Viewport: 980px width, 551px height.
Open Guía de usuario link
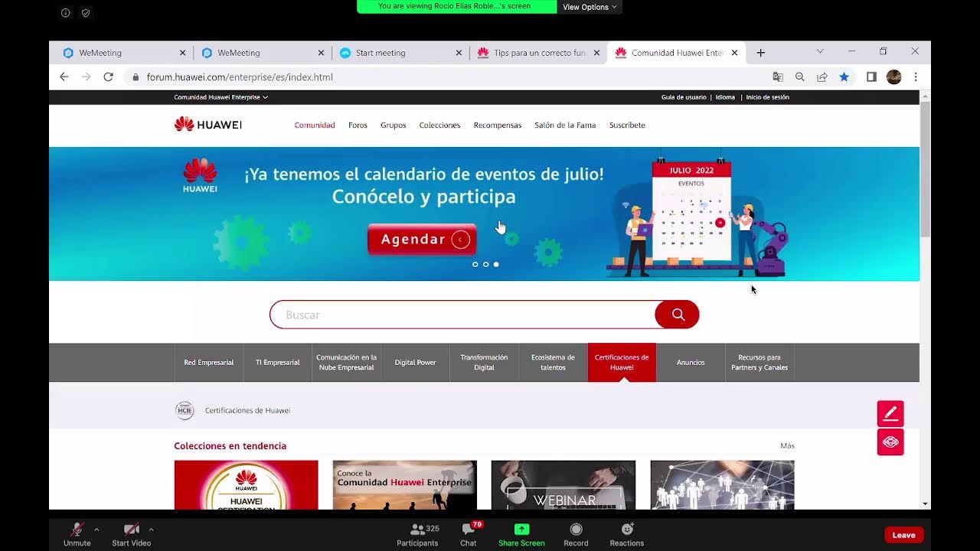click(x=684, y=97)
